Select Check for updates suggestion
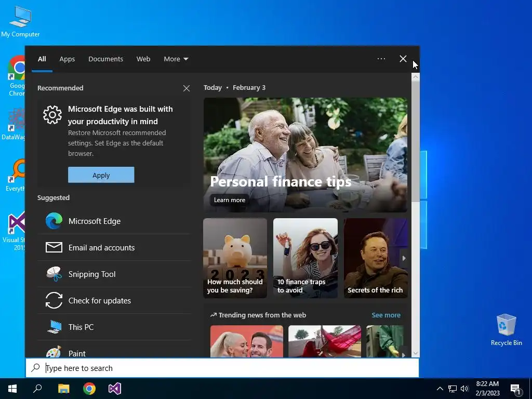 [x=114, y=301]
